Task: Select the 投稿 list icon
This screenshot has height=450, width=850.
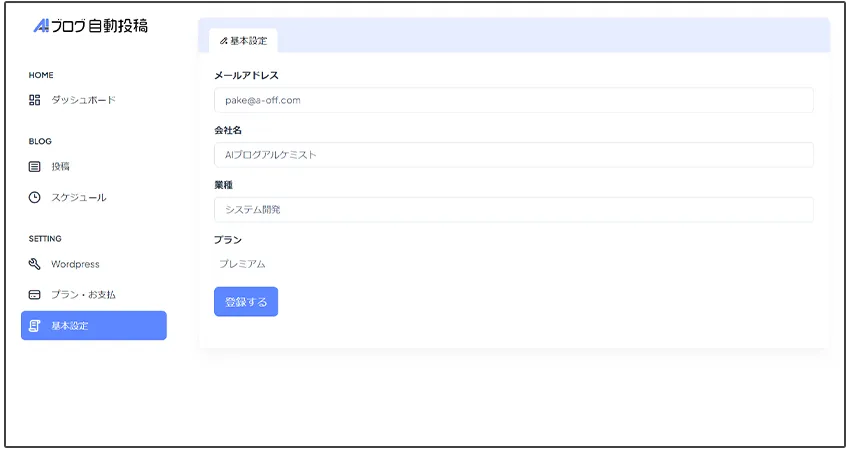Action: [35, 166]
